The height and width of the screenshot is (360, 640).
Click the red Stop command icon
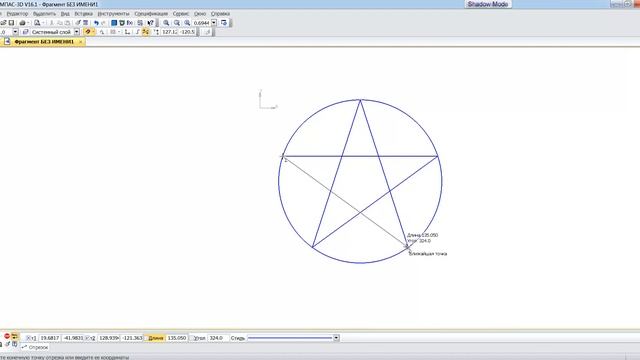[x=7, y=336]
